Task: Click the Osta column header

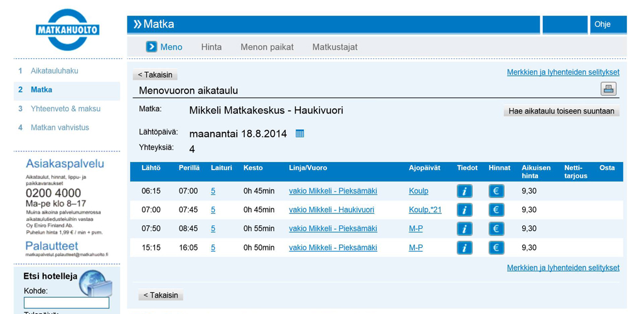Action: pyautogui.click(x=607, y=168)
